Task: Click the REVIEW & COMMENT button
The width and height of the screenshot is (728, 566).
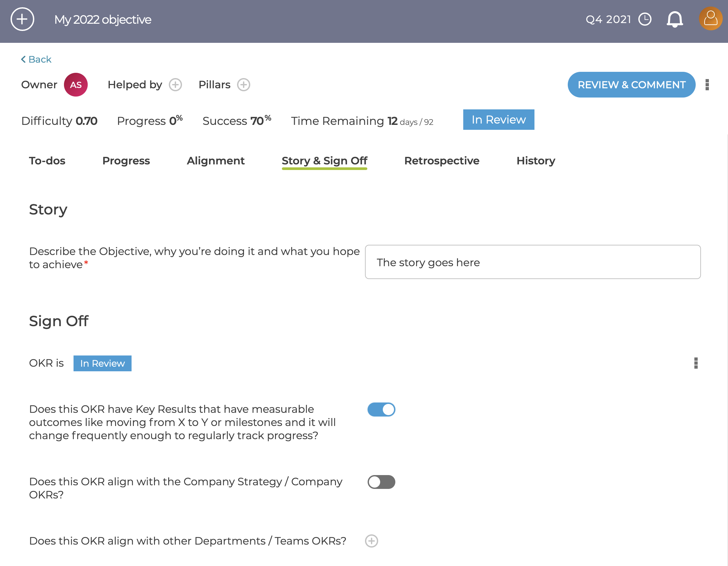Action: [631, 85]
